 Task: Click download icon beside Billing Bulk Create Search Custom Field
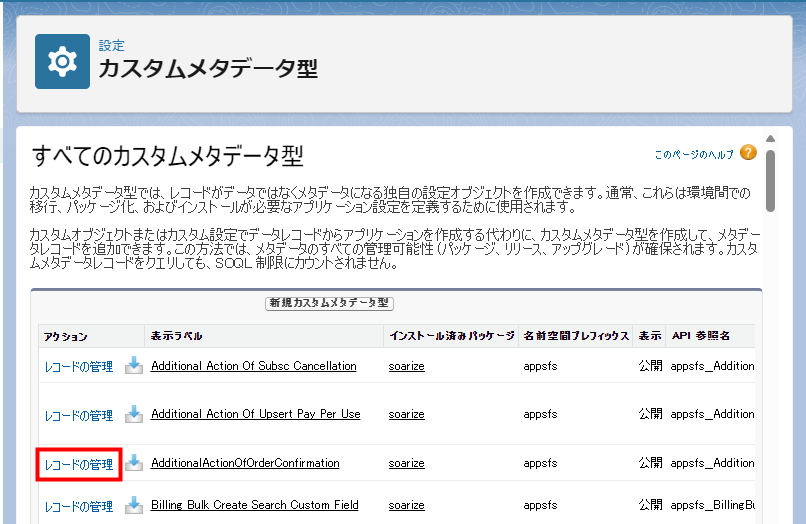coord(134,505)
